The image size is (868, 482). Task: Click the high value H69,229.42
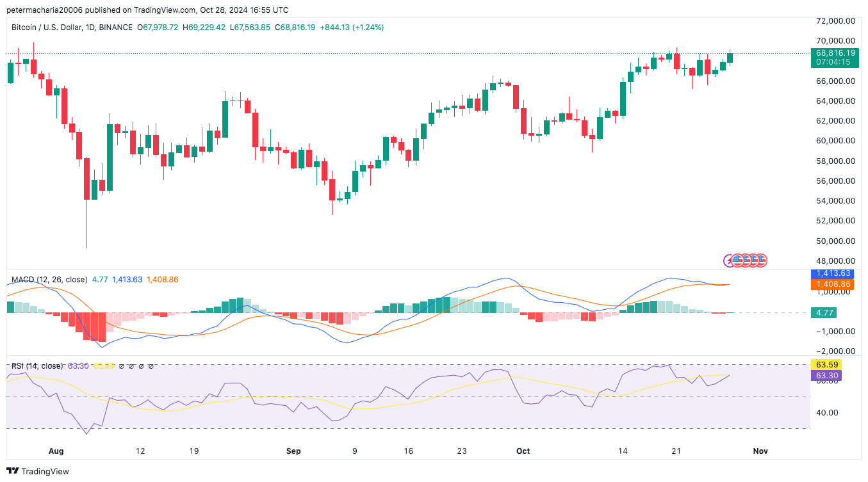click(x=204, y=28)
